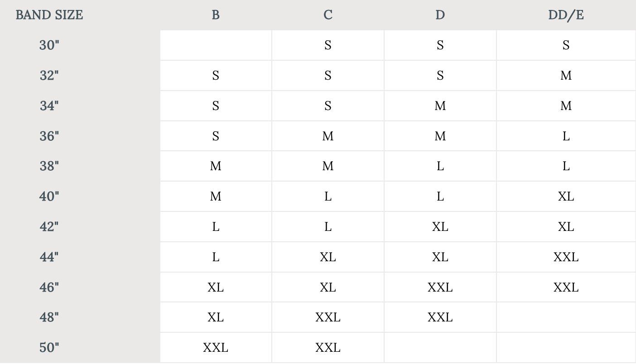Click the XXL cell for 48" D cup

coord(440,317)
